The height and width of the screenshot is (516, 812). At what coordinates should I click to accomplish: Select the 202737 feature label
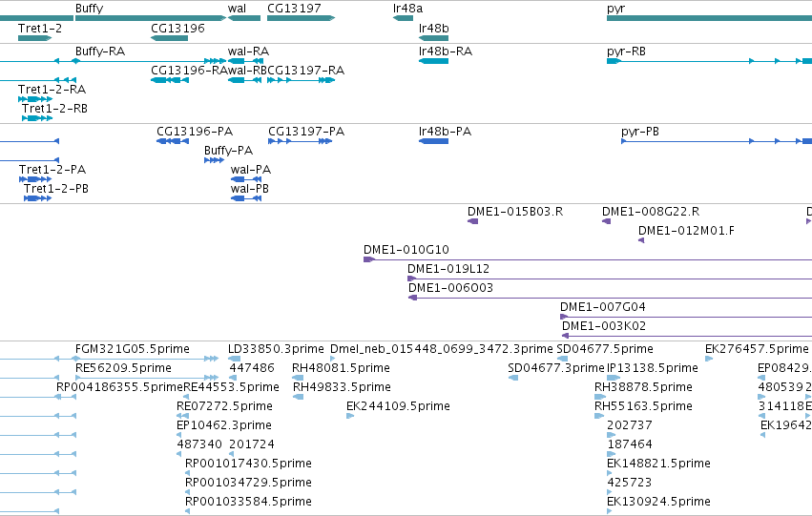(x=629, y=426)
